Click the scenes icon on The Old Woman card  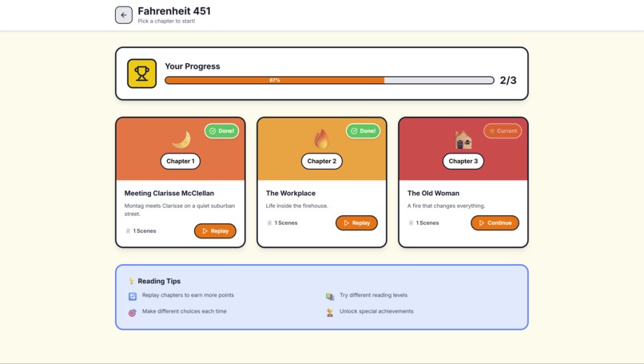(411, 222)
